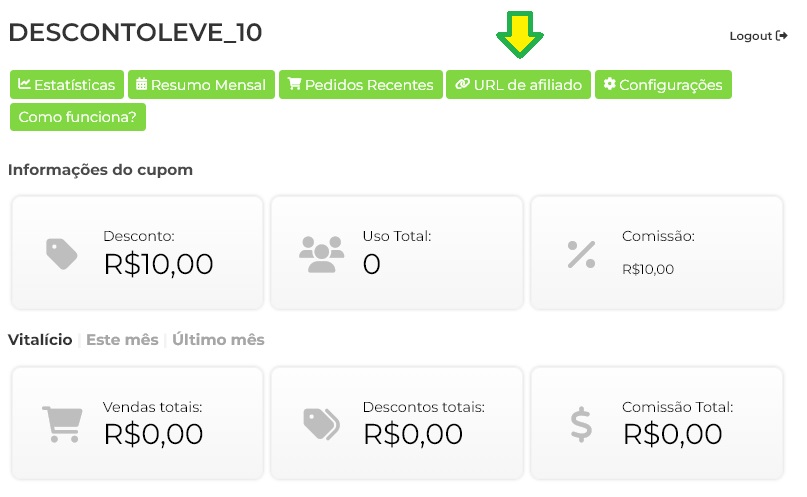Click the Logout arrow icon
Viewport: 807px width, 497px height.
click(x=782, y=35)
